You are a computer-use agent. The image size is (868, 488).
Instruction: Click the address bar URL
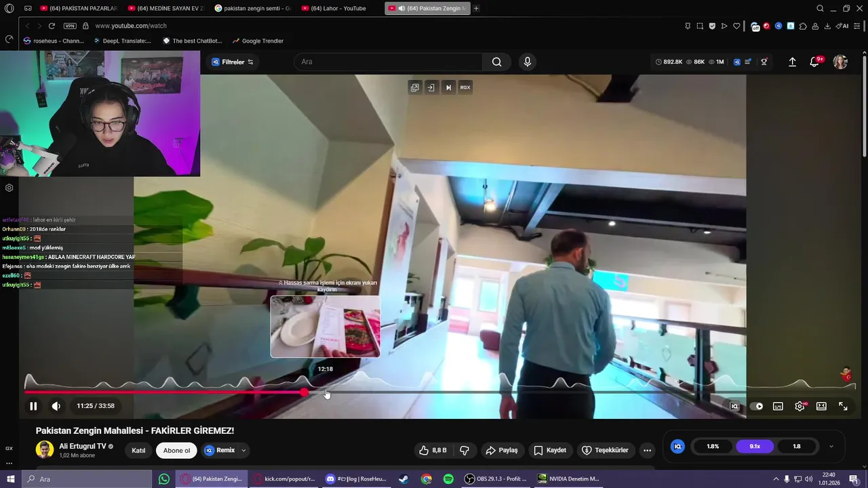(131, 26)
